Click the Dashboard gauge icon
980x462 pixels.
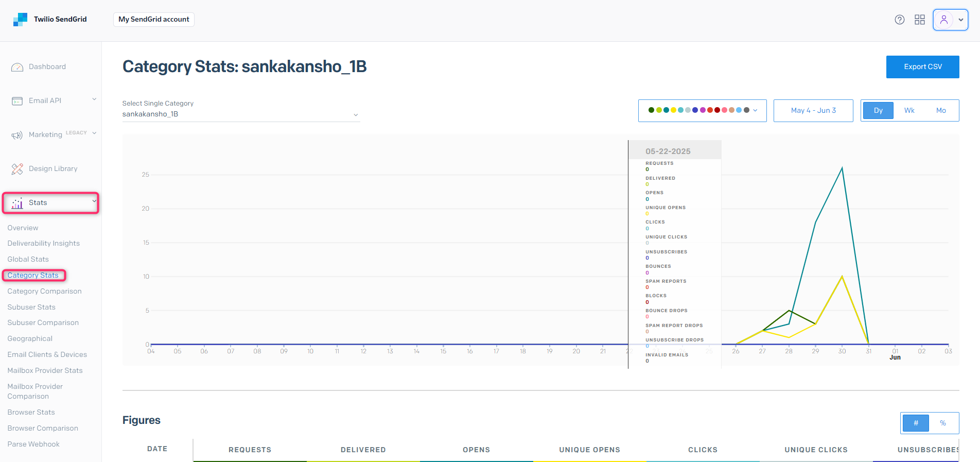click(x=17, y=67)
